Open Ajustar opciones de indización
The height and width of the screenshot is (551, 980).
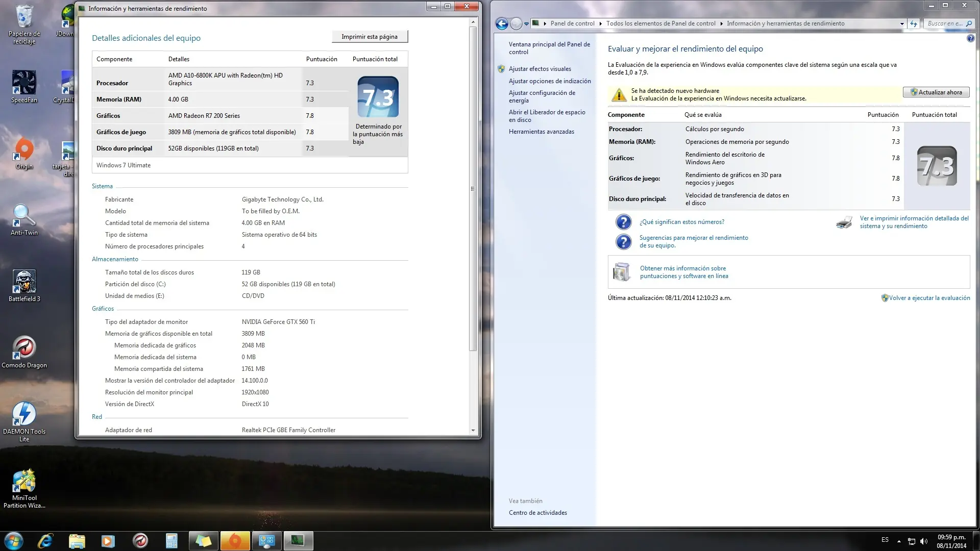550,81
